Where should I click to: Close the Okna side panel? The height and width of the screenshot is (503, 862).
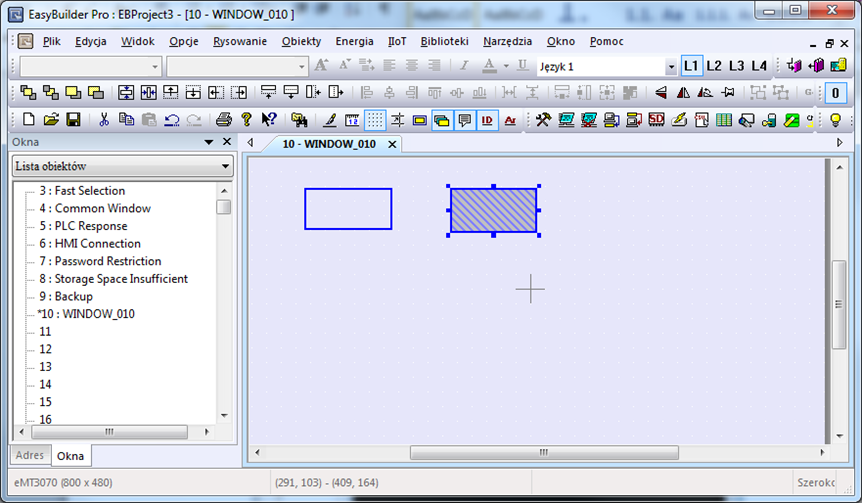pos(227,142)
